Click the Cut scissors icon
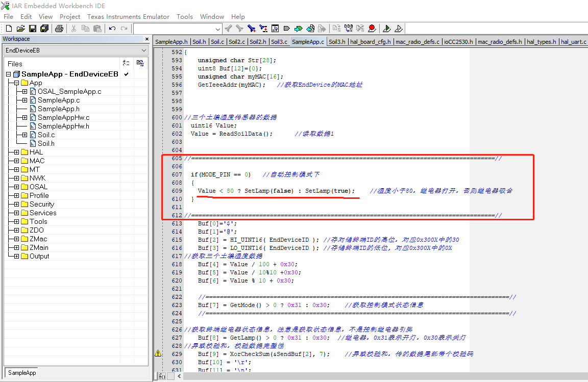The height and width of the screenshot is (382, 588). click(74, 29)
